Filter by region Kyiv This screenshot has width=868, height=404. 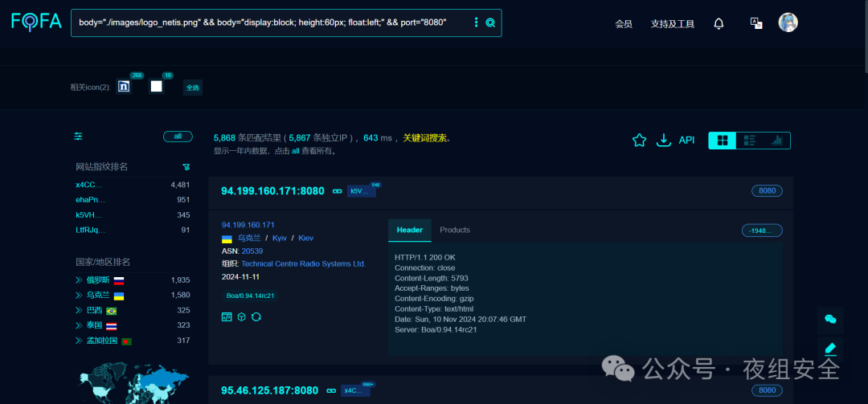[280, 238]
